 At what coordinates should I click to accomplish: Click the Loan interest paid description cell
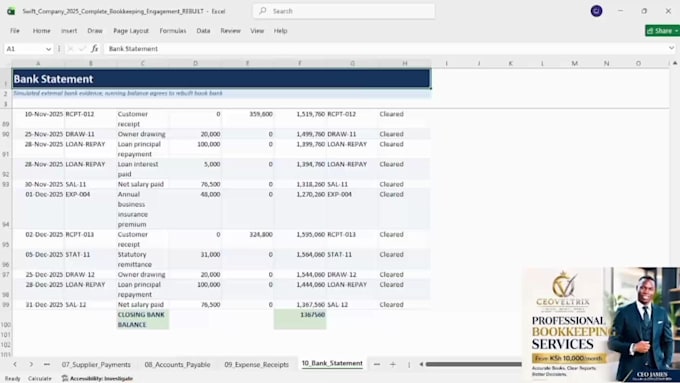[x=143, y=169]
